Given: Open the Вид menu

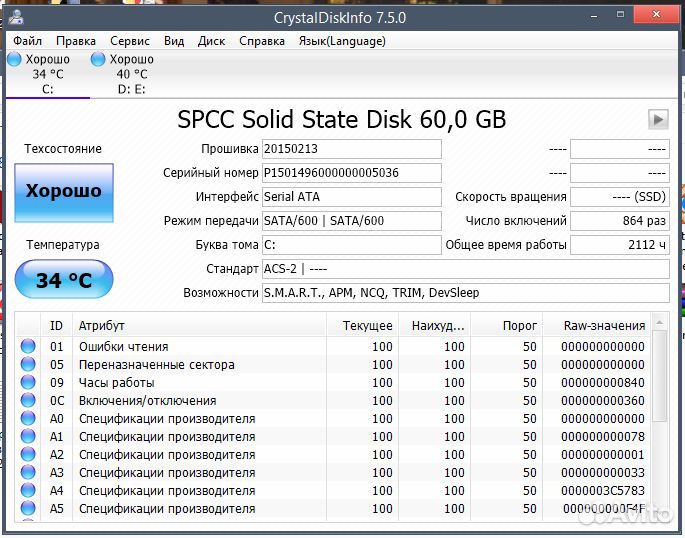Looking at the screenshot, I should pyautogui.click(x=174, y=41).
